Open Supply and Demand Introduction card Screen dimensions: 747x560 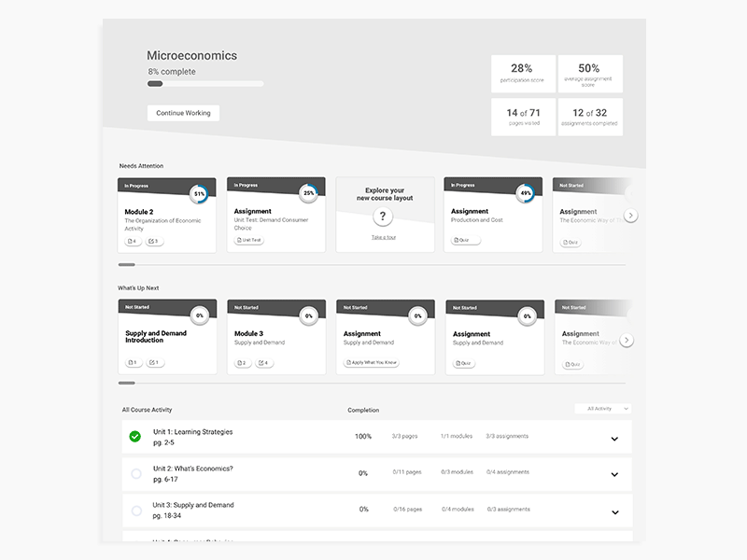pos(167,337)
